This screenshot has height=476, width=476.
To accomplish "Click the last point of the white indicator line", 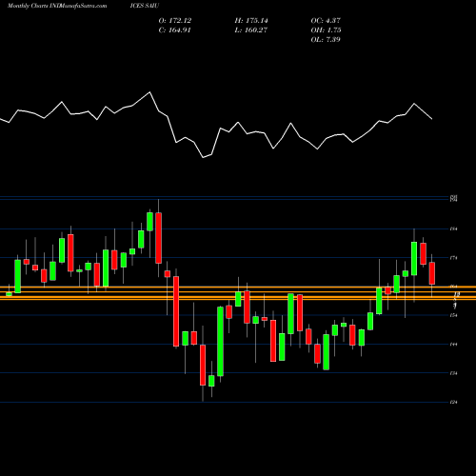I will point(432,119).
